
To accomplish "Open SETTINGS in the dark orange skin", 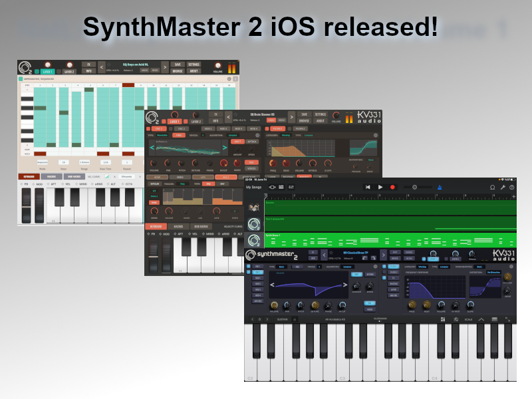I will click(x=321, y=114).
